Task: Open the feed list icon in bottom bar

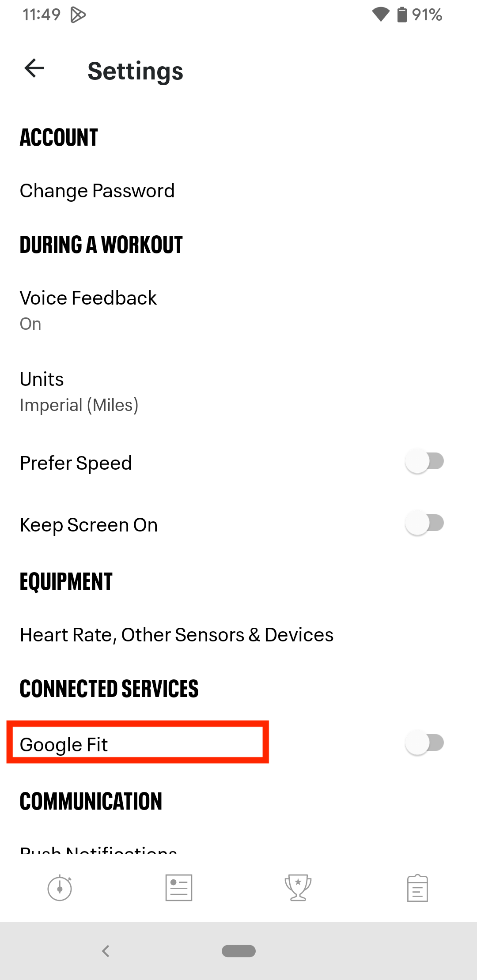Action: pos(179,887)
